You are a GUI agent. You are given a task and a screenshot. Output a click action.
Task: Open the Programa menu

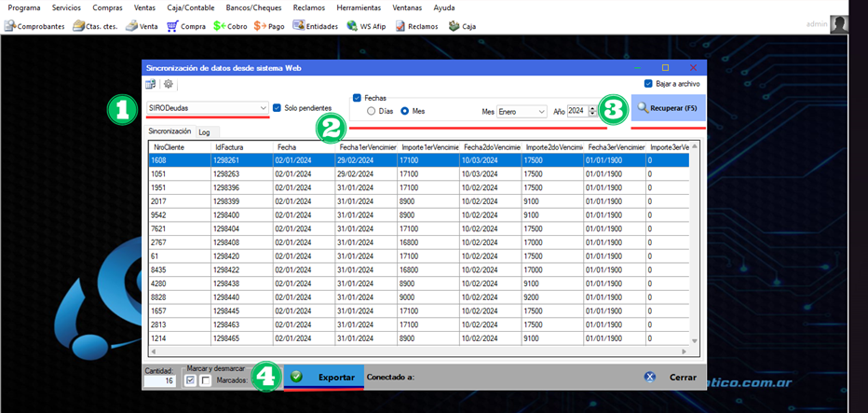point(24,7)
